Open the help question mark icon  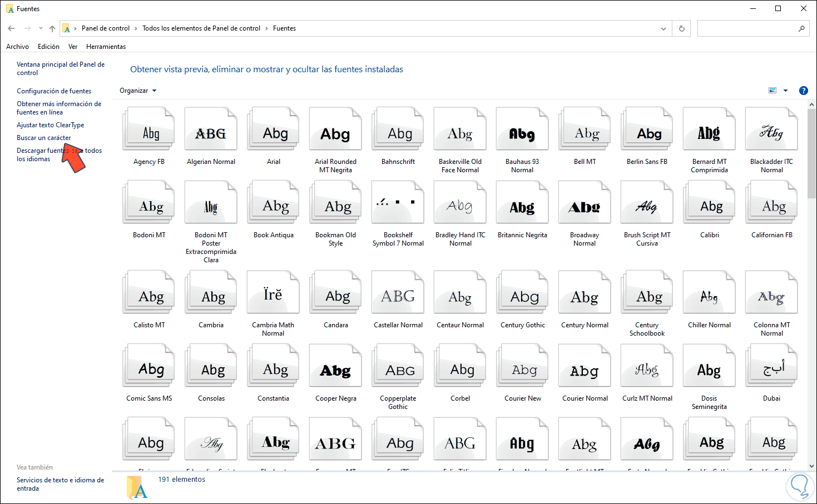point(803,91)
